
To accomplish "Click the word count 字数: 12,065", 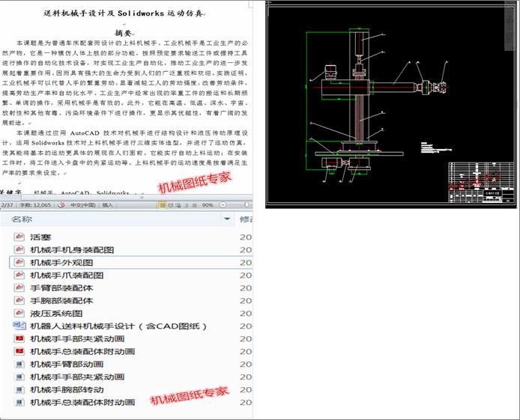I will pyautogui.click(x=35, y=205).
